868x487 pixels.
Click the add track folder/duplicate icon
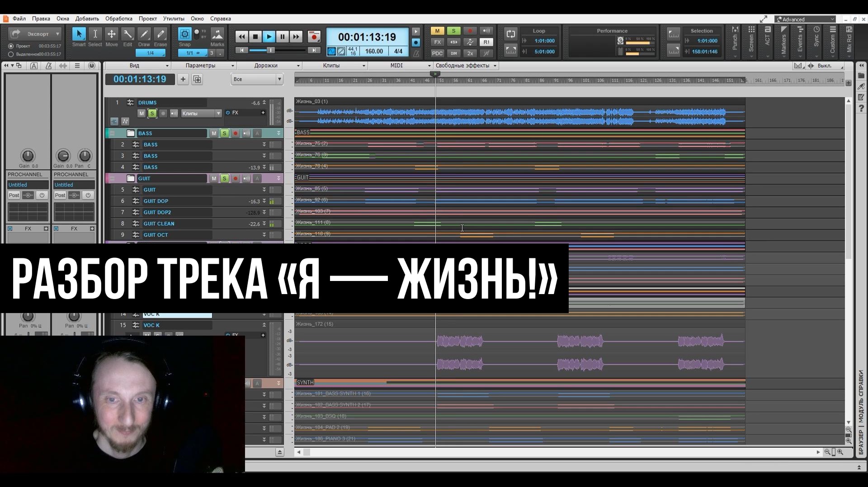coord(197,79)
